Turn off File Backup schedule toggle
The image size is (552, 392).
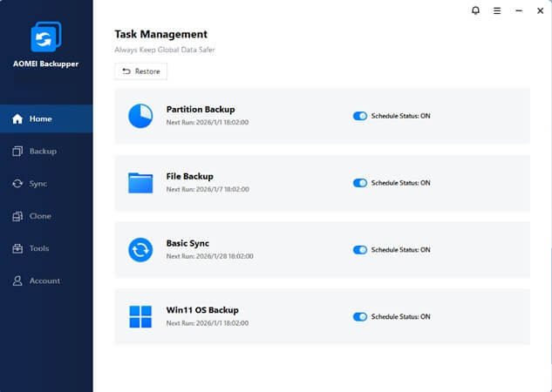coord(359,183)
